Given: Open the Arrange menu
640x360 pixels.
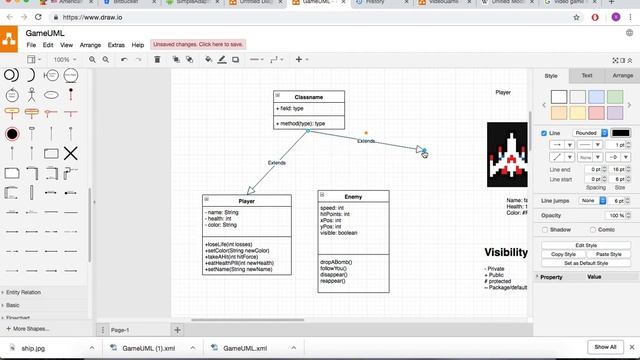Looking at the screenshot, I should (x=90, y=45).
